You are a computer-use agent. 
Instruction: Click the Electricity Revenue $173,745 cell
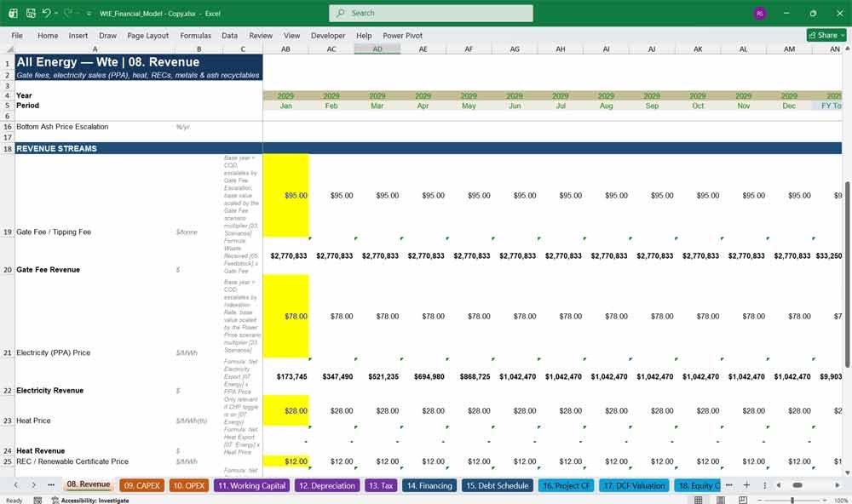[285, 376]
